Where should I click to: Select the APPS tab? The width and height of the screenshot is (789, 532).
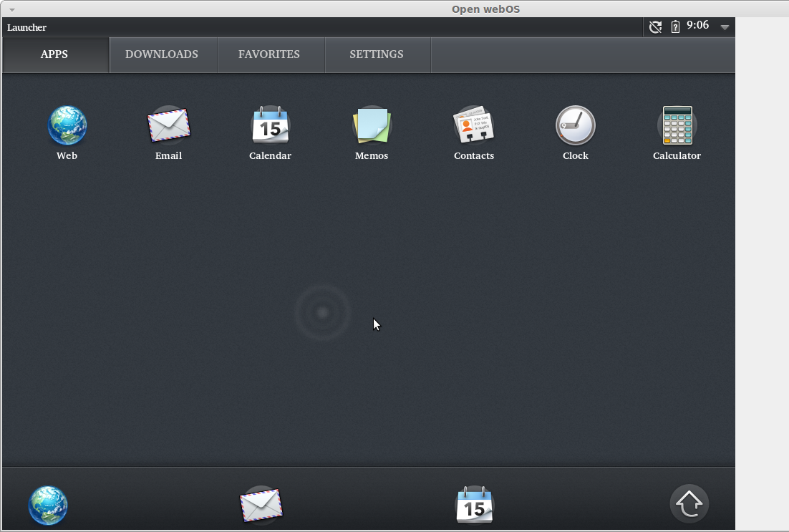[55, 54]
